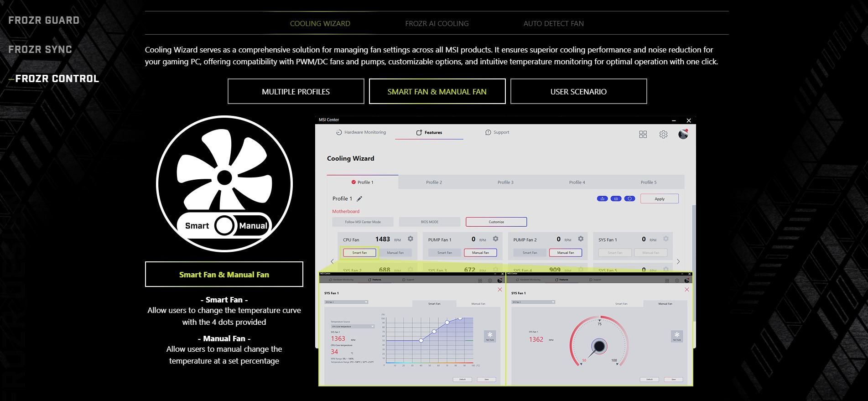Select Manual Fan for PUMP Fan 1
Image resolution: width=868 pixels, height=401 pixels.
pyautogui.click(x=480, y=252)
